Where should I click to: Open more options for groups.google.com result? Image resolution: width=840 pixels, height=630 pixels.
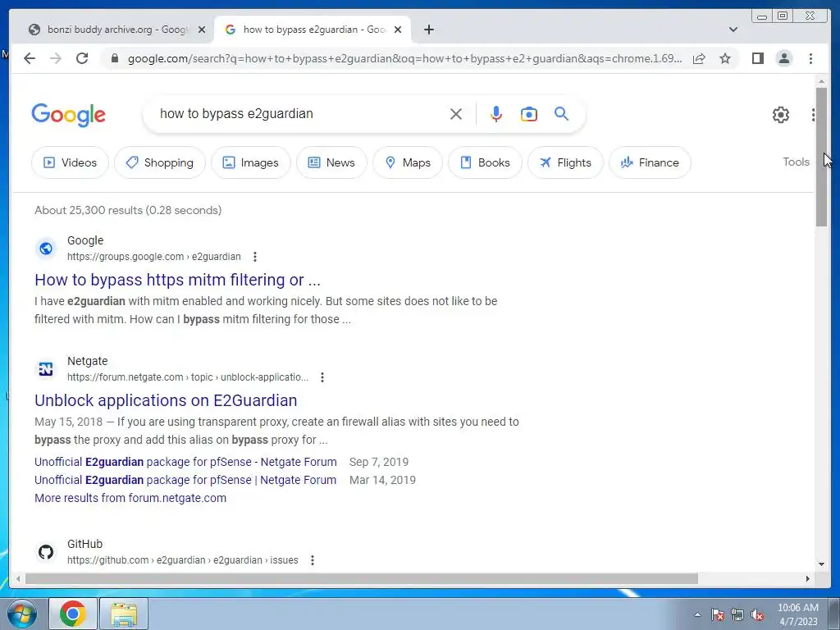coord(255,257)
